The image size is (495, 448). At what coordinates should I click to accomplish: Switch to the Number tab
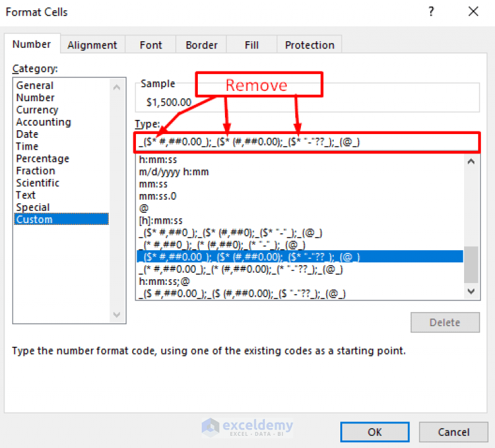click(32, 44)
